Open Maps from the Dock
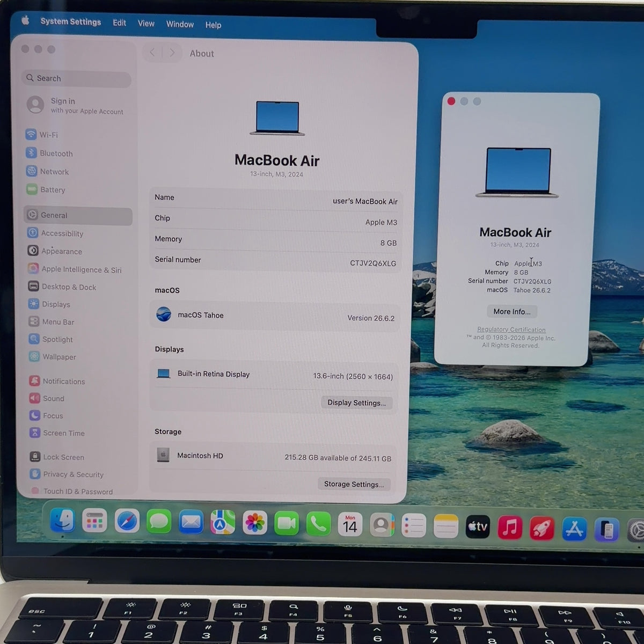 pos(222,523)
